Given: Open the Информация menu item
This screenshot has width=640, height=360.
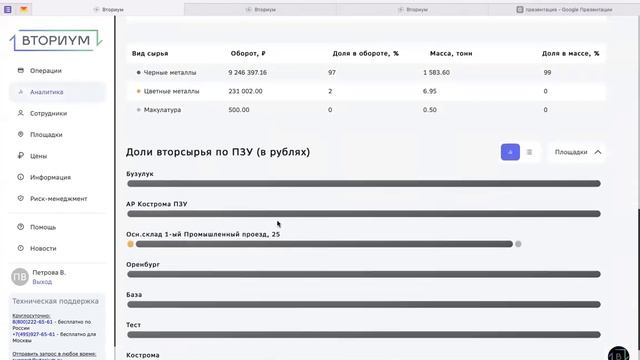Looking at the screenshot, I should [57, 177].
